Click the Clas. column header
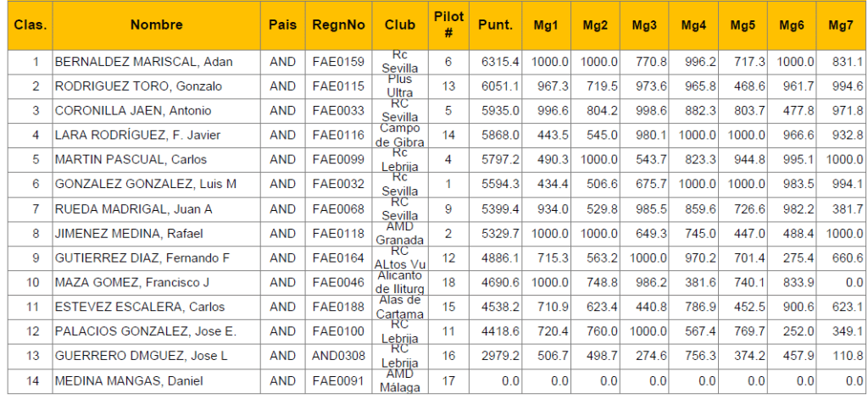 pyautogui.click(x=30, y=25)
